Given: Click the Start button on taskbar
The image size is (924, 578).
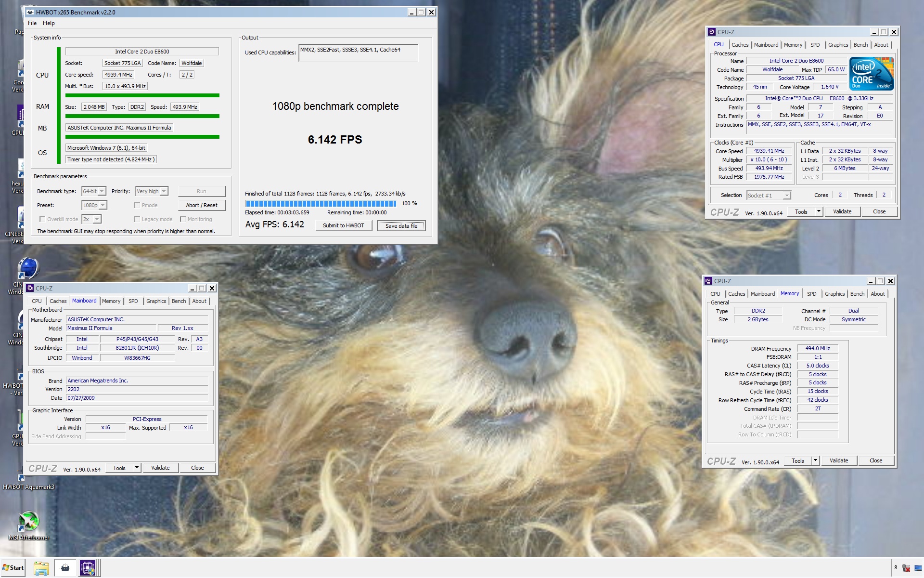Looking at the screenshot, I should [x=13, y=567].
